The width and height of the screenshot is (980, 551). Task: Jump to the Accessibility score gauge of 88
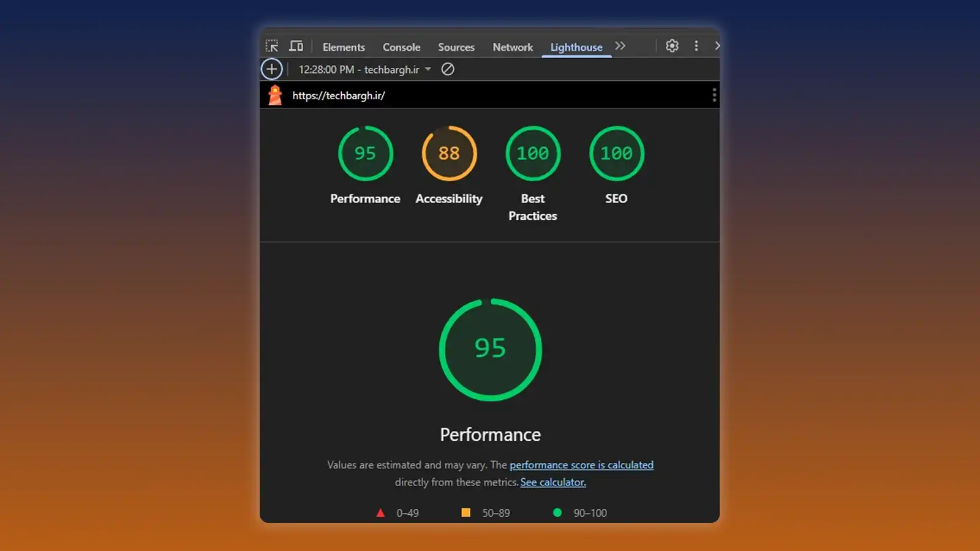(x=449, y=154)
